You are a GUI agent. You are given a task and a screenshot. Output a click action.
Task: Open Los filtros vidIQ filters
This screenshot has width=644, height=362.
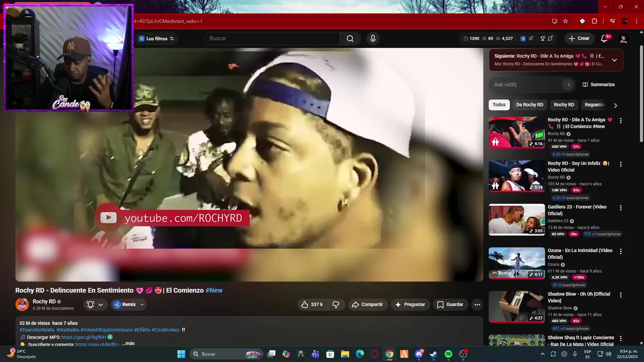click(x=156, y=39)
